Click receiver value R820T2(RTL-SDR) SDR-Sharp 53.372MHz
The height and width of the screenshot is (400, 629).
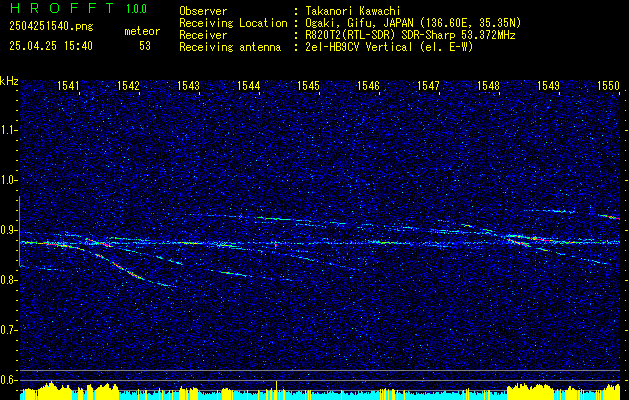[x=410, y=35]
